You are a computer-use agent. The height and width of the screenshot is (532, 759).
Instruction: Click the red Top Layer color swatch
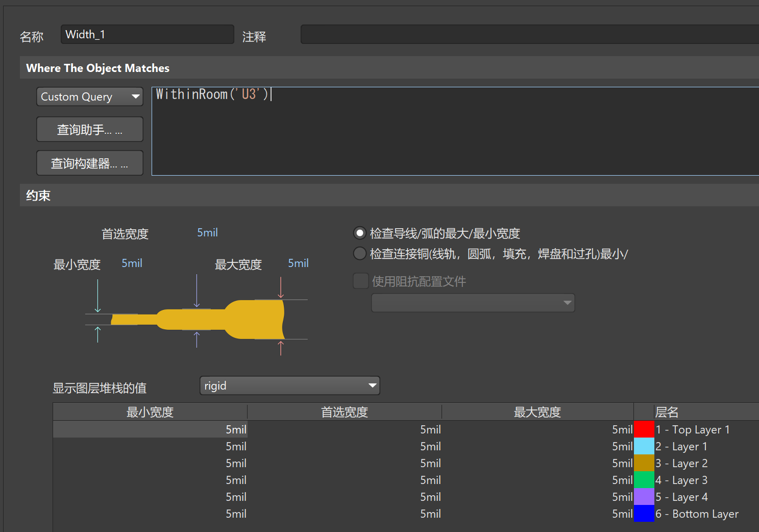[644, 429]
